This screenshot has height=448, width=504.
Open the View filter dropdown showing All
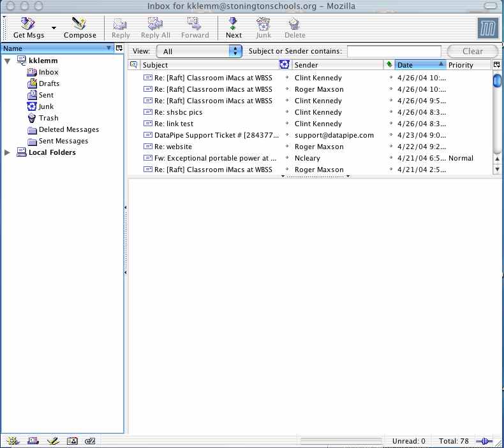click(199, 51)
